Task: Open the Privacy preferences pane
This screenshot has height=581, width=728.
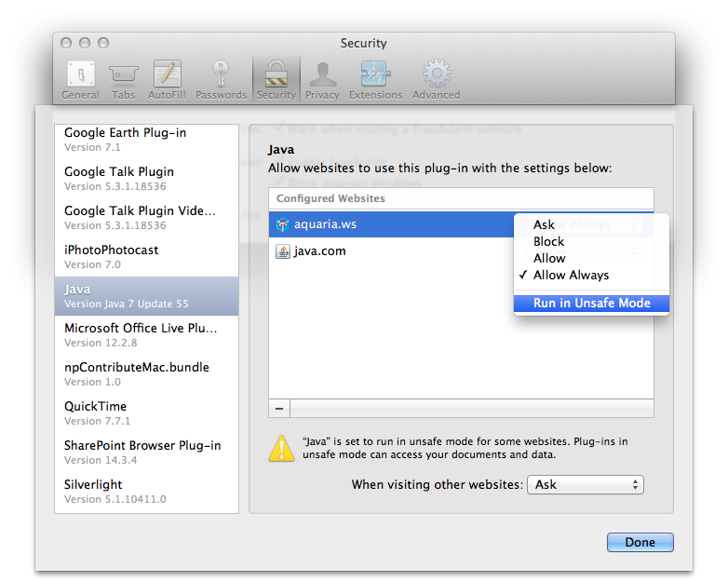Action: (x=322, y=80)
